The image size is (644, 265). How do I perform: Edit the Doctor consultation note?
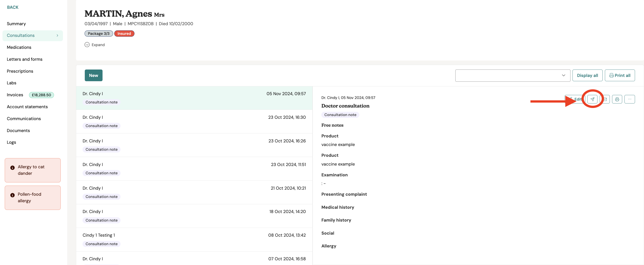pos(575,99)
